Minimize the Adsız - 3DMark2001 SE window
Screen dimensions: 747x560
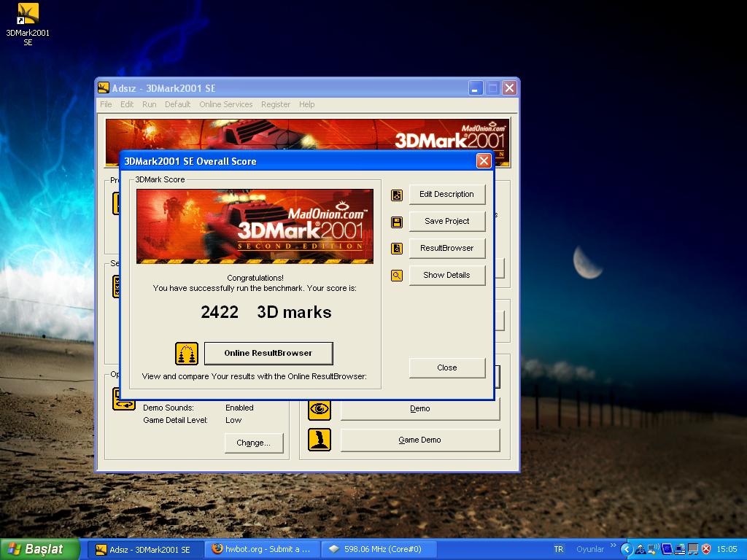[476, 88]
